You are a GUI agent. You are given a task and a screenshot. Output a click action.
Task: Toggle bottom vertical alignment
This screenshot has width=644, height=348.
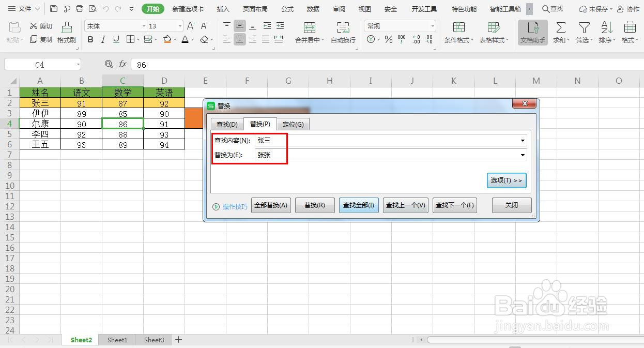[253, 26]
